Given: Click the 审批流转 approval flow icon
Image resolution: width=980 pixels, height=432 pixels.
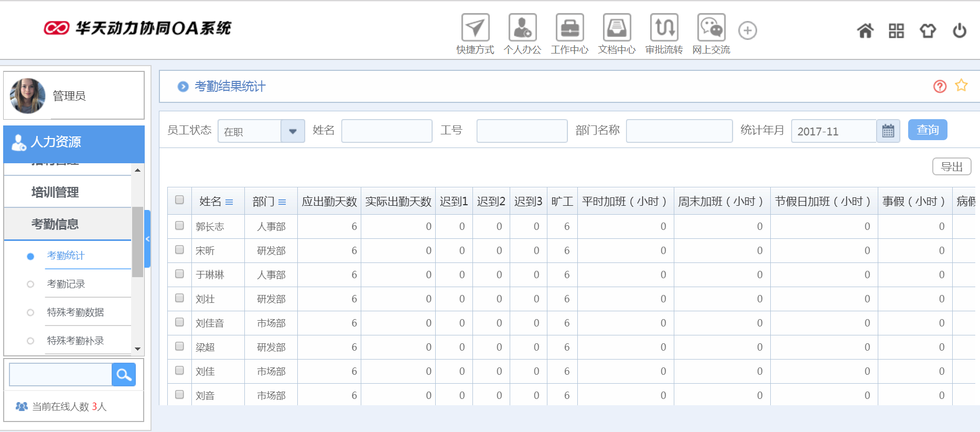Looking at the screenshot, I should (x=664, y=28).
